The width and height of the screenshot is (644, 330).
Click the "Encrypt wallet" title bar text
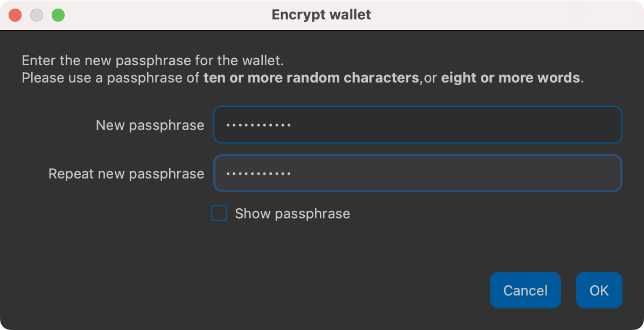click(x=321, y=15)
